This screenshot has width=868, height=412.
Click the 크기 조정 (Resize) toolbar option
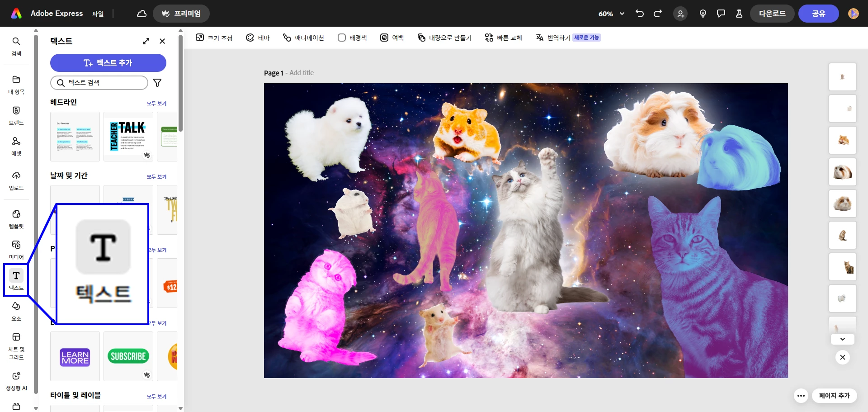[214, 38]
